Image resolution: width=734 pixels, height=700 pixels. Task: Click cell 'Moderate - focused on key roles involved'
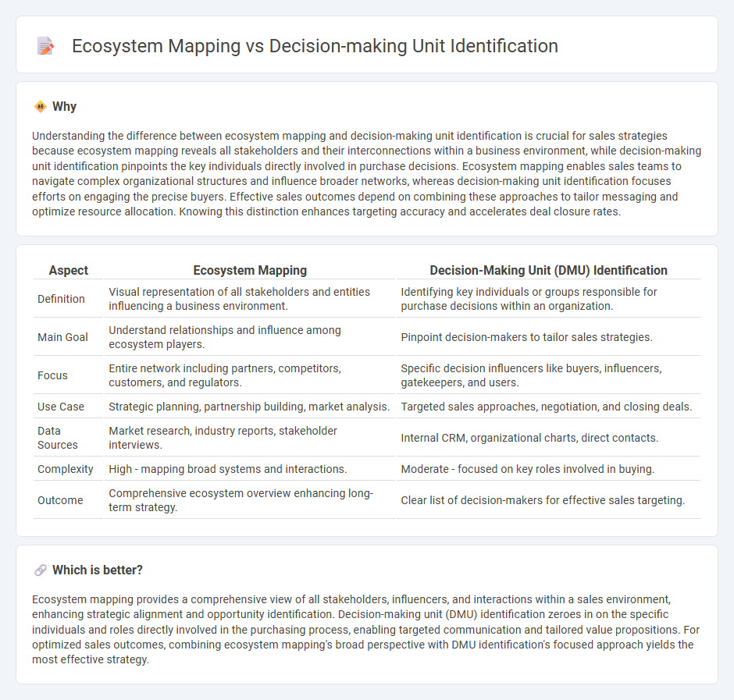[x=549, y=469]
